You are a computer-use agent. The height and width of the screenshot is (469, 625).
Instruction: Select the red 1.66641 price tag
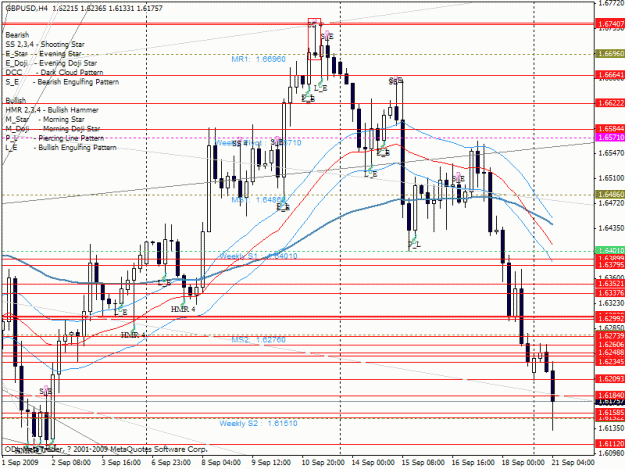point(609,75)
